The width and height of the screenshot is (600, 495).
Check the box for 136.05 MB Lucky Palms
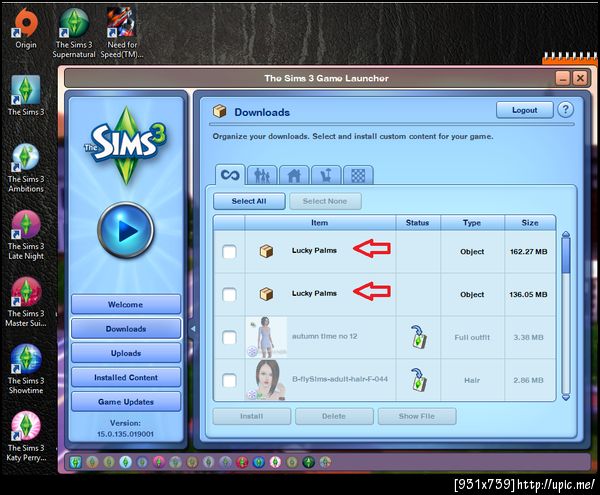pyautogui.click(x=229, y=295)
